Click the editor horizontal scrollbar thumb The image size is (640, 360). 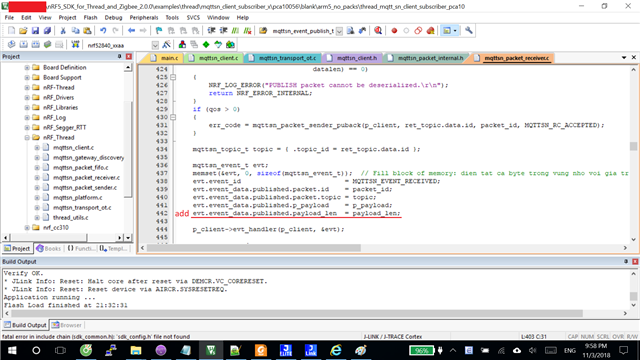[254, 248]
